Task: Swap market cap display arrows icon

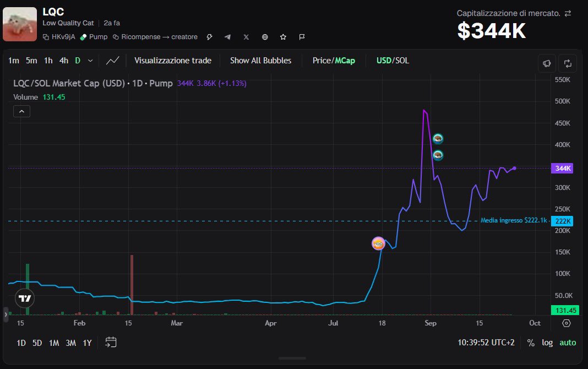Action: (x=568, y=13)
